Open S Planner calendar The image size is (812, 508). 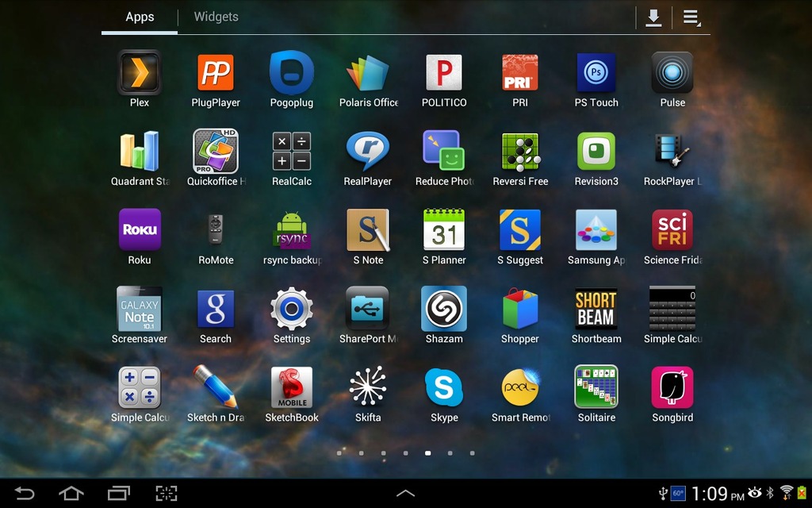click(x=444, y=229)
